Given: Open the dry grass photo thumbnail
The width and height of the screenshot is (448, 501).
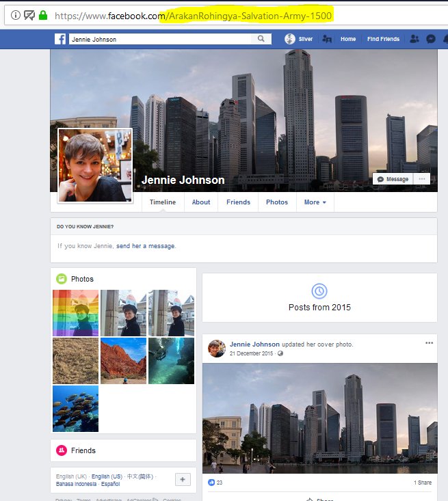Looking at the screenshot, I should [x=75, y=361].
